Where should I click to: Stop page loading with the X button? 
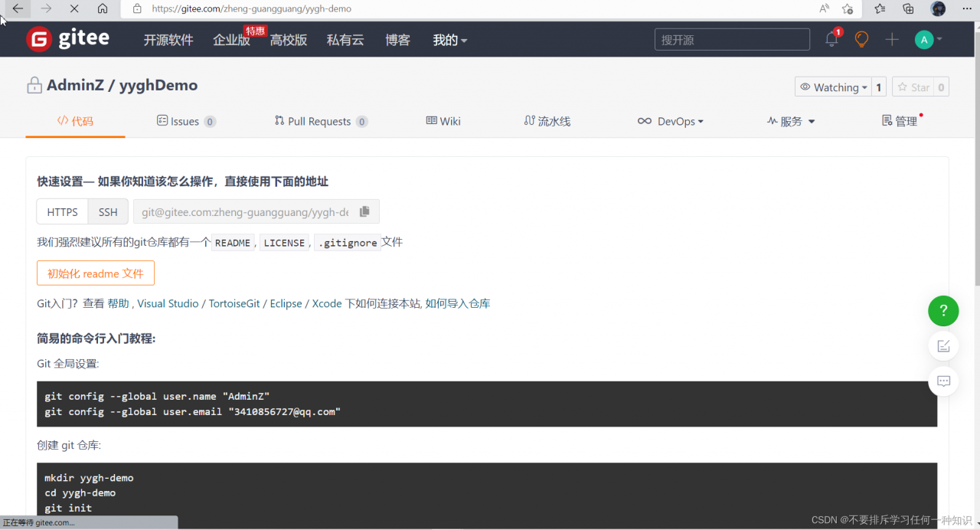pos(74,8)
